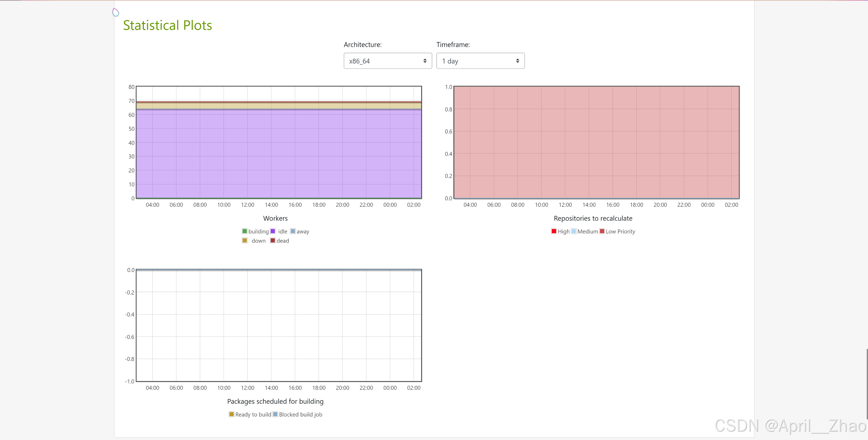Click inside the Workers plot area
The width and height of the screenshot is (868, 440).
point(278,153)
